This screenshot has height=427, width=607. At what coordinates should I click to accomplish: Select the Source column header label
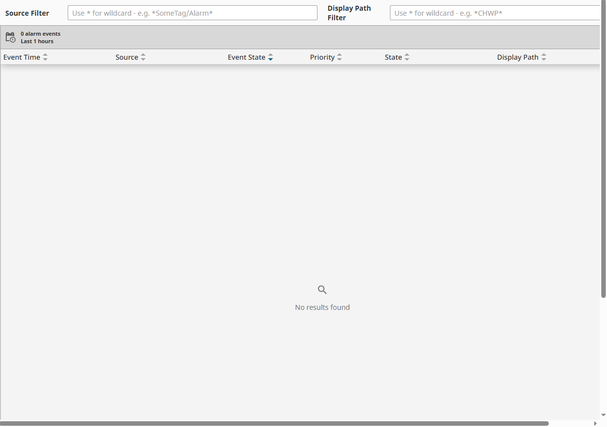127,57
